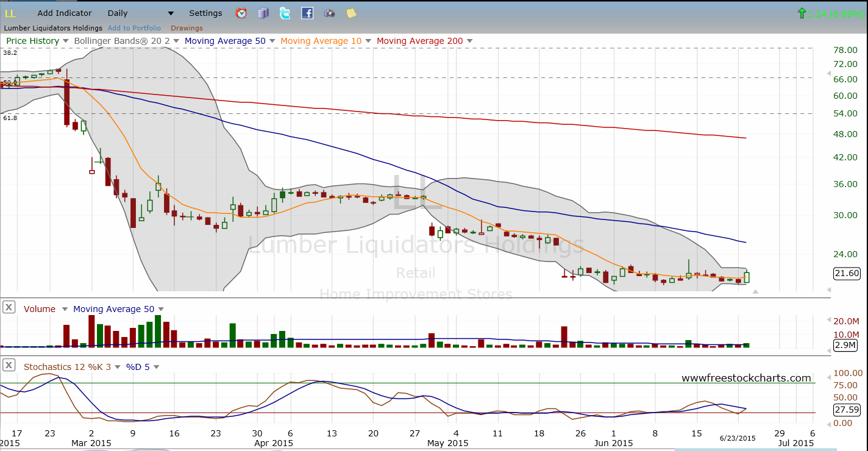Screen dimensions: 868x451
Task: Share chart via Twitter icon
Action: [x=285, y=13]
